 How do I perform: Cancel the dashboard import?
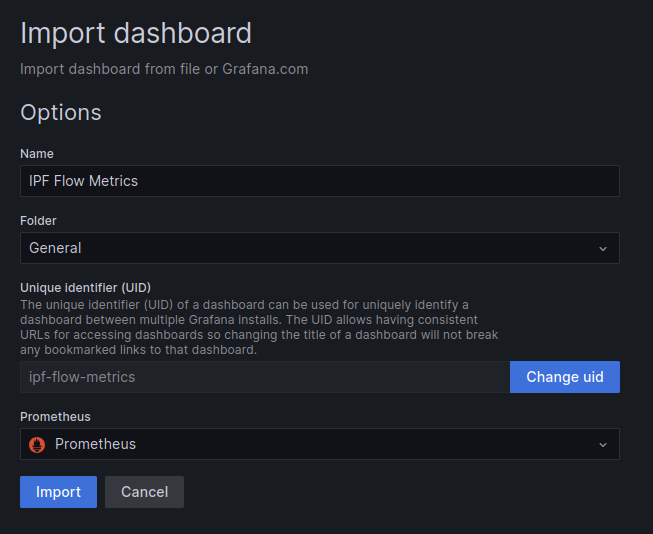click(x=144, y=492)
